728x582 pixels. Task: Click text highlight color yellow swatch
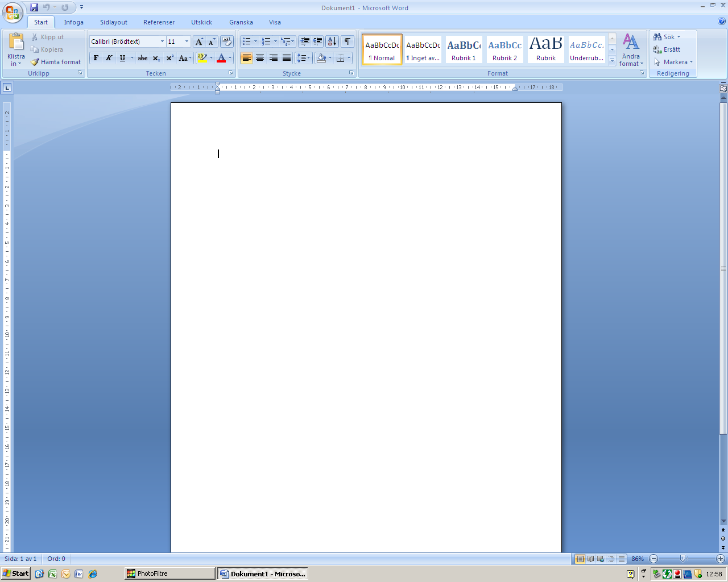[x=202, y=58]
